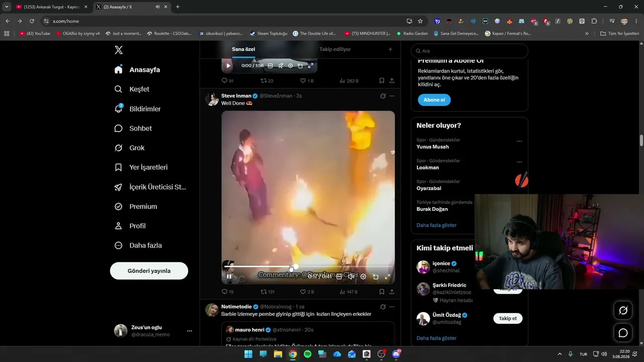The width and height of the screenshot is (644, 362).
Task: Share Steve Inman's post
Action: [392, 292]
